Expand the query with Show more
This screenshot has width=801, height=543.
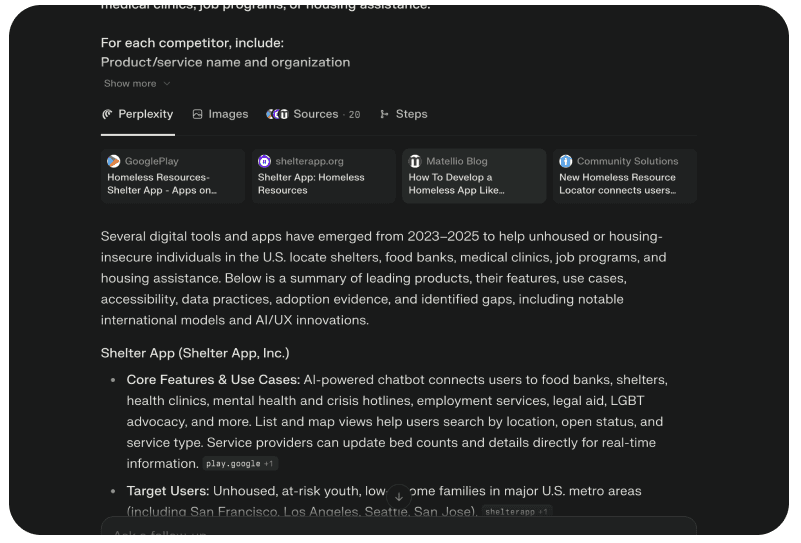click(136, 83)
